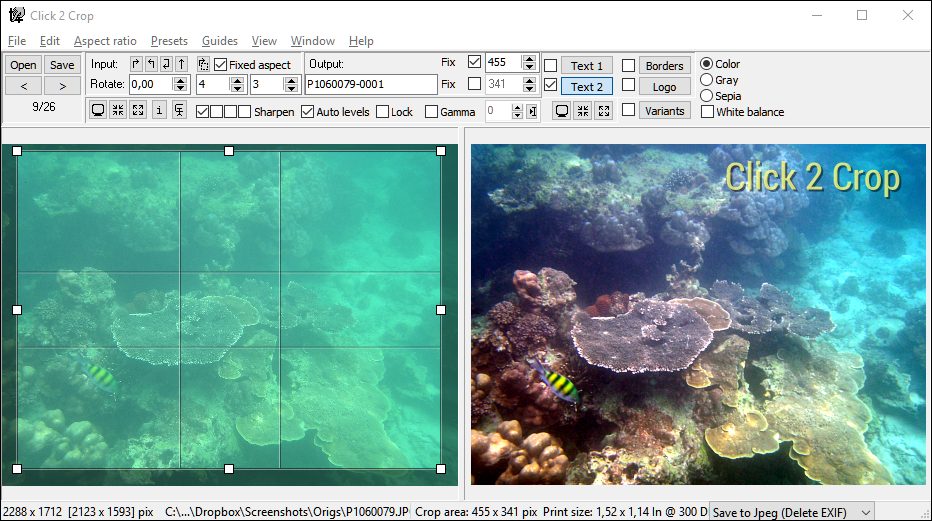Click the Rotate value spinner arrows
The height and width of the screenshot is (521, 932).
(181, 84)
